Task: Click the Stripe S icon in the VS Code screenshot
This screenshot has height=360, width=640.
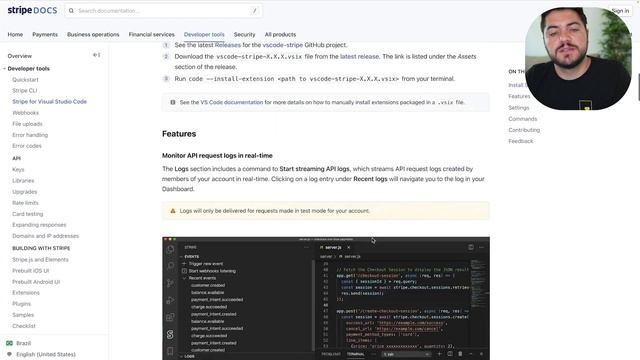Action: point(170,334)
